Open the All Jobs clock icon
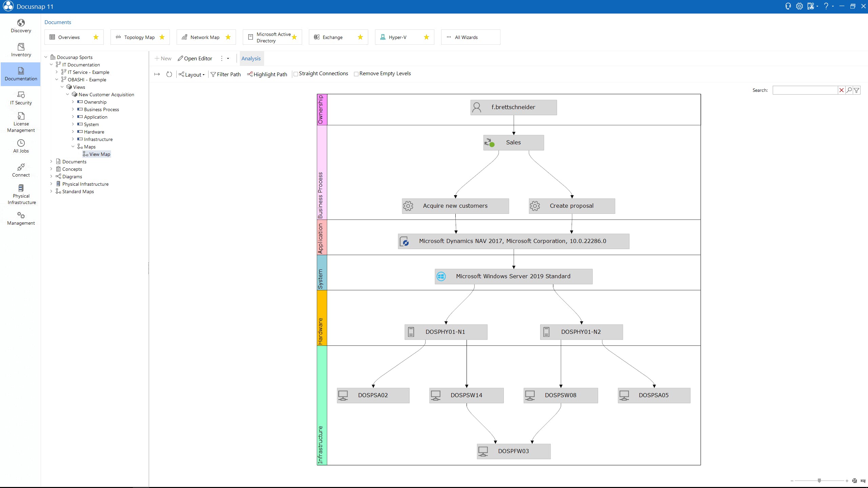The height and width of the screenshot is (488, 868). click(x=21, y=143)
